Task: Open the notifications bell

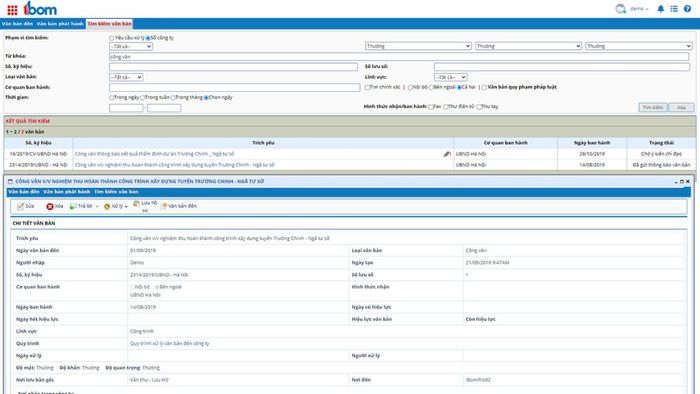Action: coord(661,9)
